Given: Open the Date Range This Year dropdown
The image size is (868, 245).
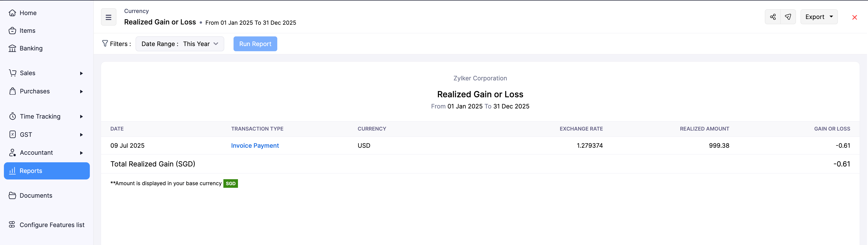Looking at the screenshot, I should pos(180,44).
